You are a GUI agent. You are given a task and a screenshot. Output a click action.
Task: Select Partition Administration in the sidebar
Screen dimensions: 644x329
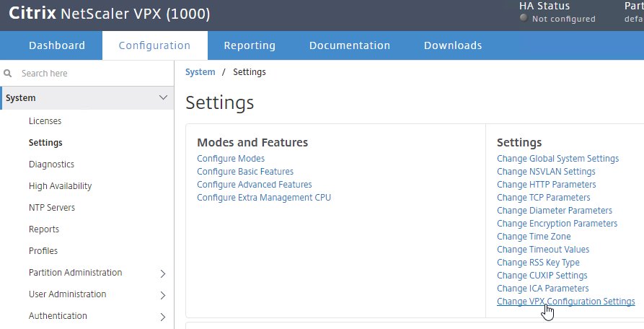coord(75,273)
